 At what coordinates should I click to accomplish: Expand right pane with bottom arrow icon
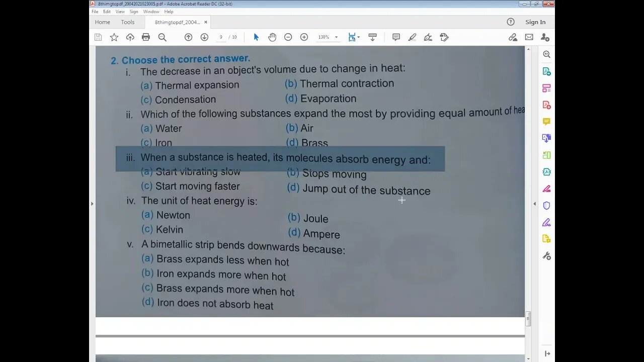pyautogui.click(x=547, y=354)
